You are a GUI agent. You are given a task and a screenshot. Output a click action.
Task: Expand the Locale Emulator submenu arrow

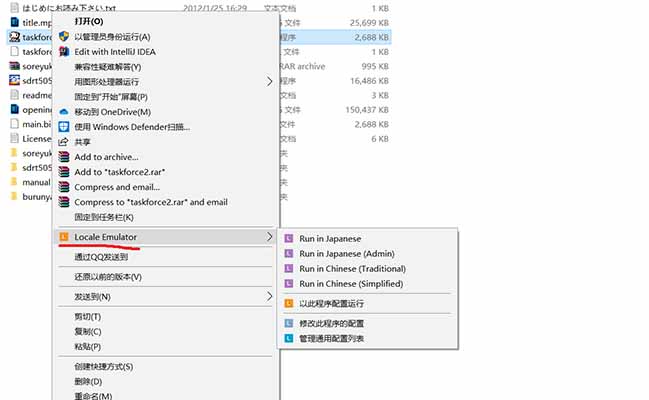tap(269, 237)
